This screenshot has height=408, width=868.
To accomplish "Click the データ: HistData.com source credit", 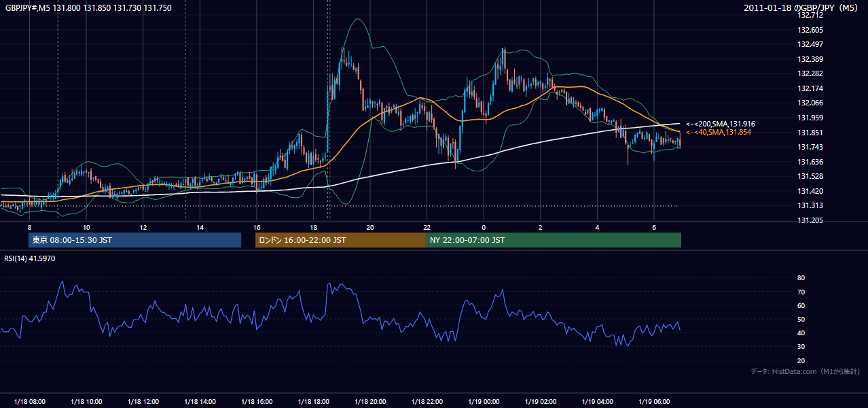I will pos(806,371).
